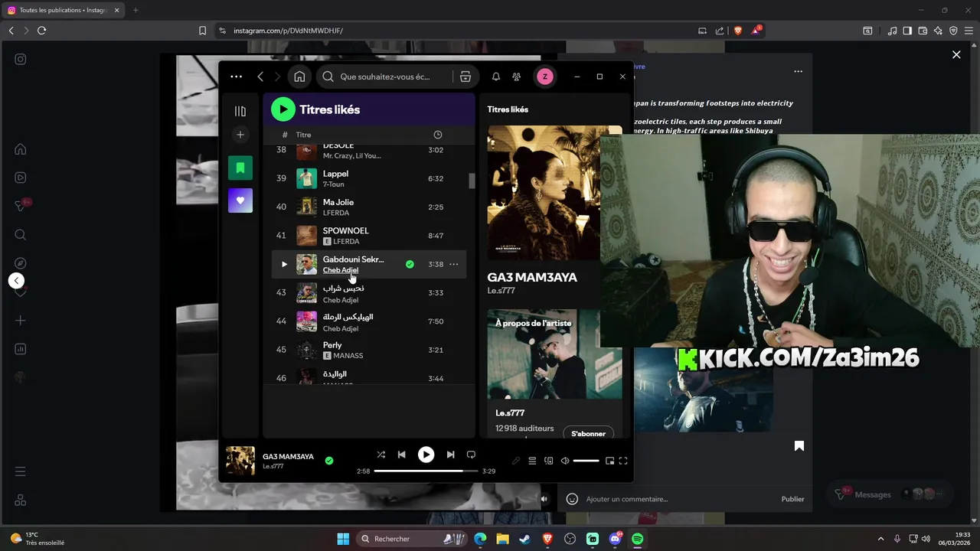
Task: Switch Spotify to full screen view
Action: point(623,461)
